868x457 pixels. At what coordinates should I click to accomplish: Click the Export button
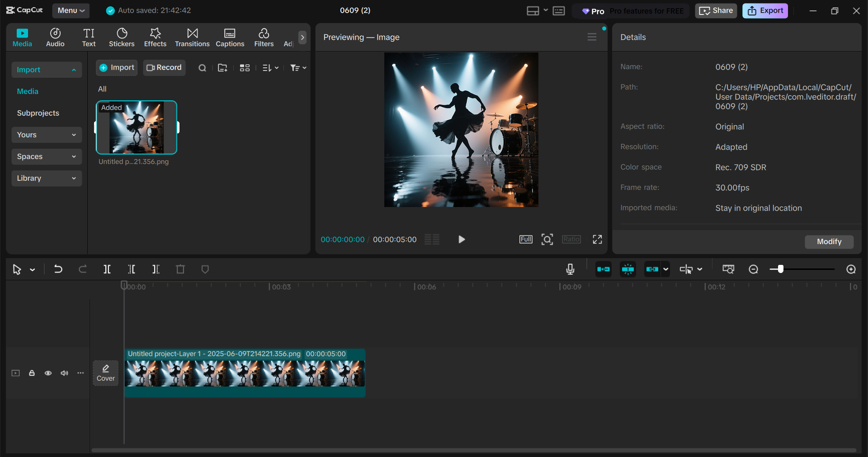tap(765, 10)
